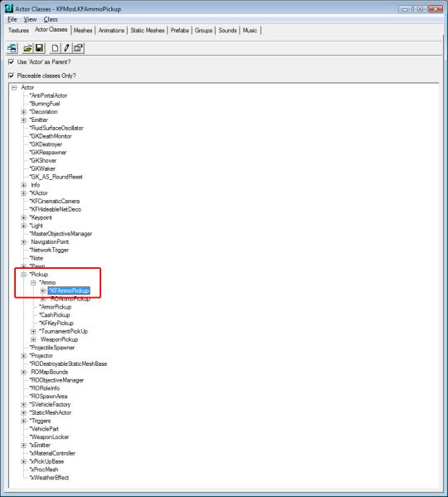
Task: Click the open package folder icon
Action: tap(27, 48)
